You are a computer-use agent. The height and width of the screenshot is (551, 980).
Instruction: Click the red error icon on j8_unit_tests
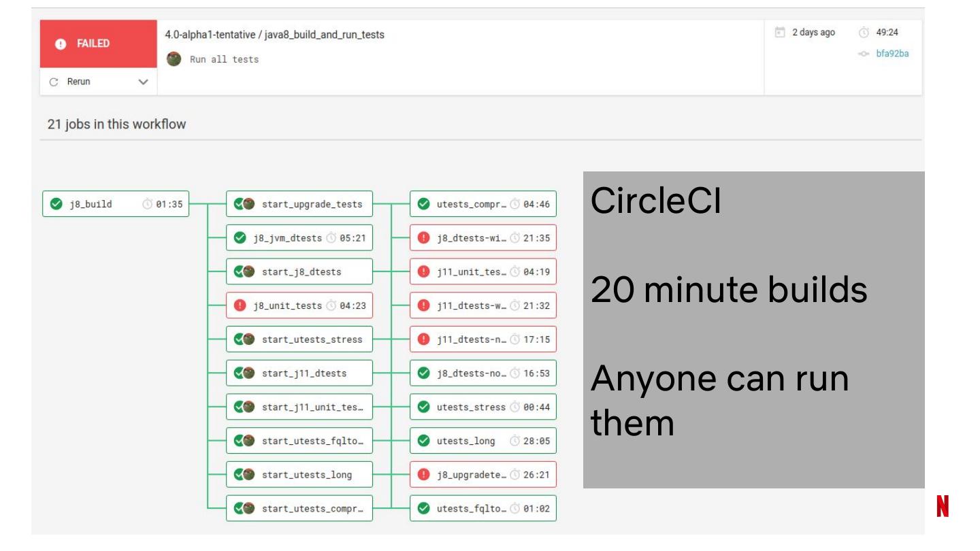240,305
